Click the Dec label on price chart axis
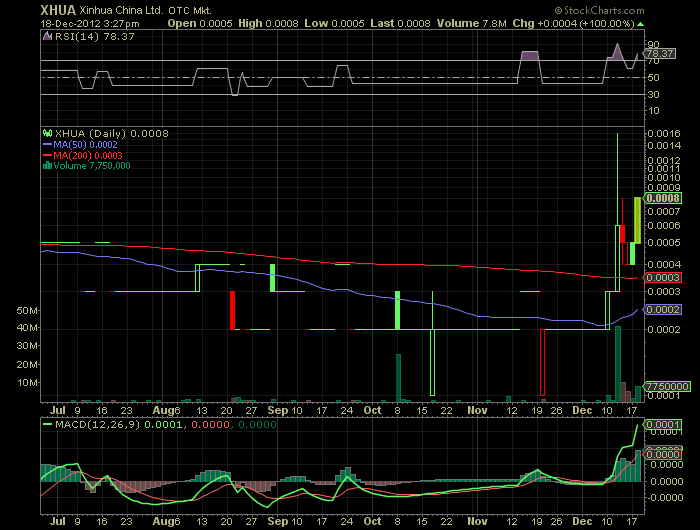The height and width of the screenshot is (530, 700). (x=582, y=410)
